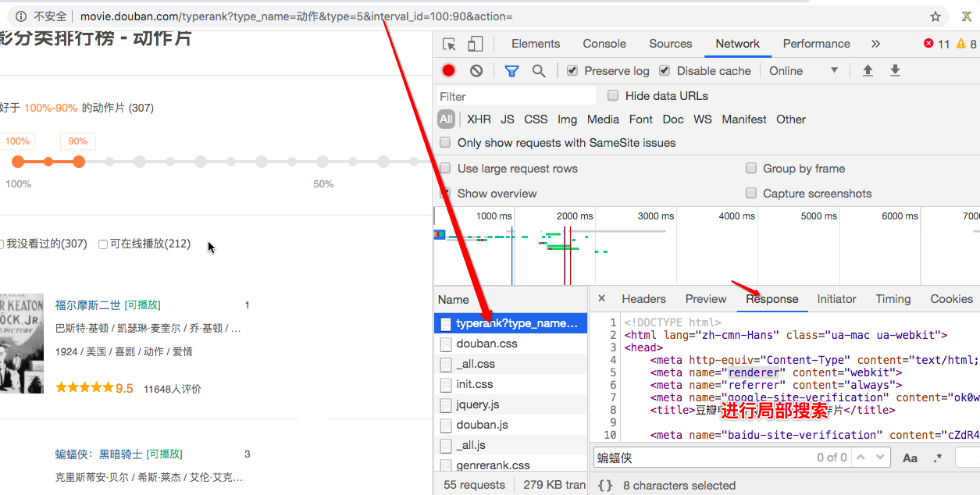Screen dimensions: 980x495
Task: Click the 90% slider handle
Action: pos(78,162)
